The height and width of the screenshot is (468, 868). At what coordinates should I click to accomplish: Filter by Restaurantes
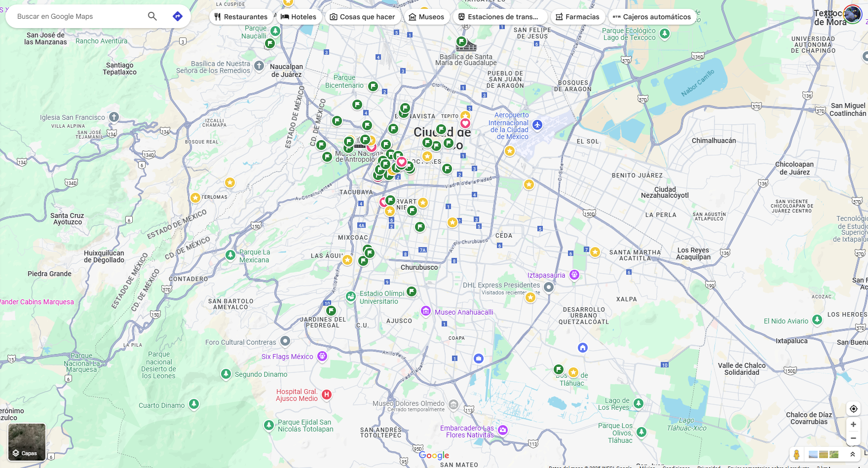point(241,17)
